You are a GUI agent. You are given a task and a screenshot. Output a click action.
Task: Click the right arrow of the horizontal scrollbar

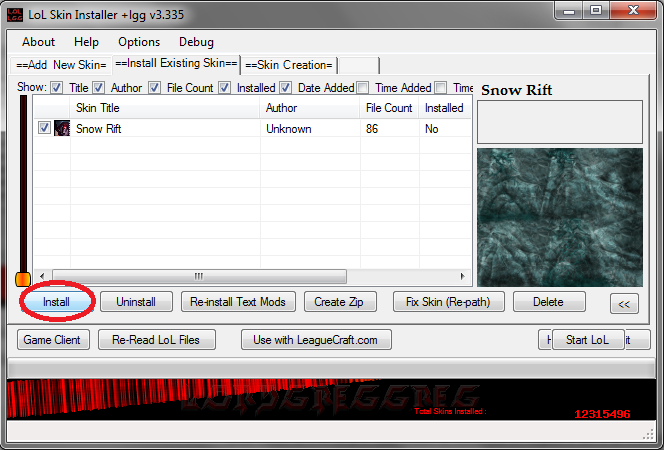coord(462,276)
